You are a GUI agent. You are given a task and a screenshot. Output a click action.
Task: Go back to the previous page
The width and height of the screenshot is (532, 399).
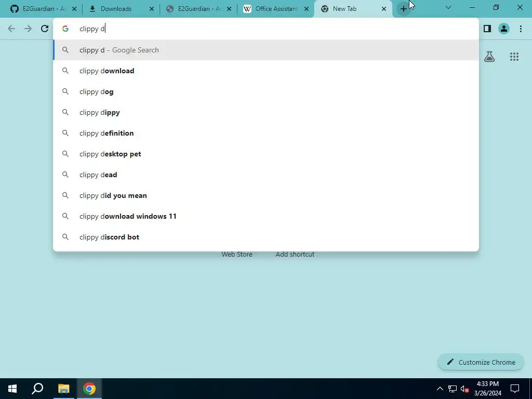click(11, 29)
